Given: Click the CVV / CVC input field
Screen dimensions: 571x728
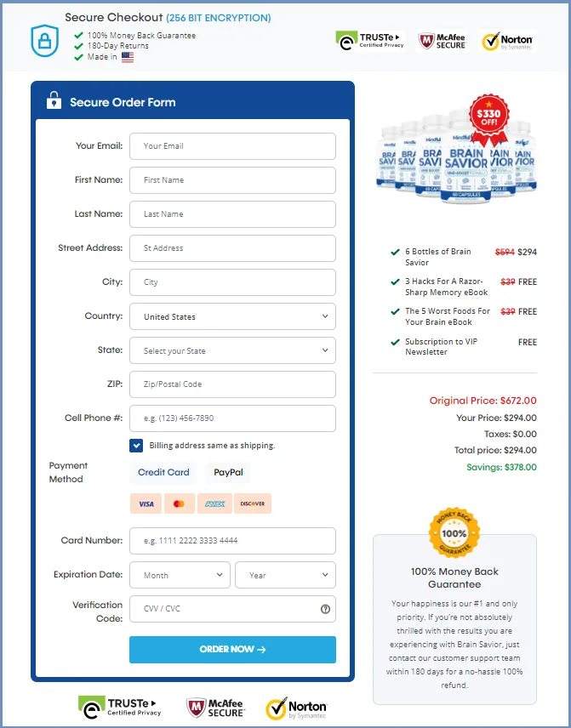Looking at the screenshot, I should 232,609.
